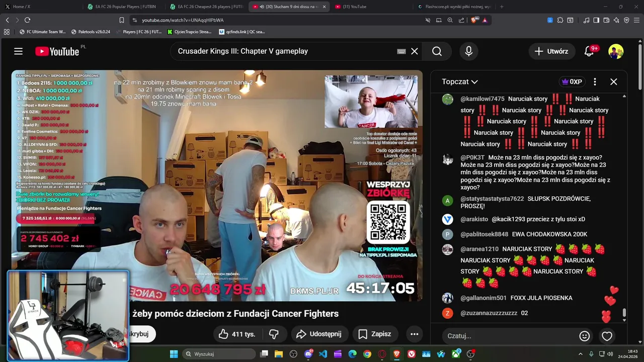Image resolution: width=644 pixels, height=362 pixels.
Task: Open the YouTube guide hamburger menu
Action: click(x=19, y=51)
